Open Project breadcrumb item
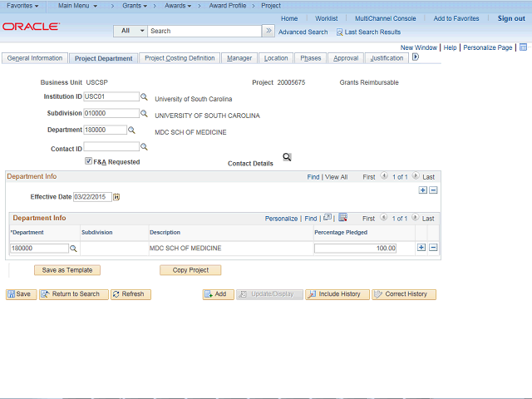 pyautogui.click(x=271, y=6)
